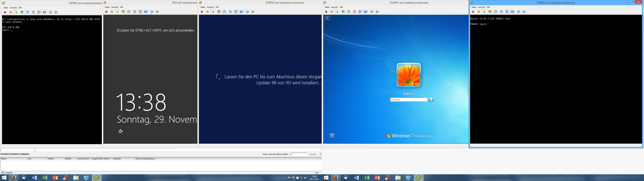Submit password with arrow button on Admin login
The height and width of the screenshot is (181, 644).
point(431,100)
